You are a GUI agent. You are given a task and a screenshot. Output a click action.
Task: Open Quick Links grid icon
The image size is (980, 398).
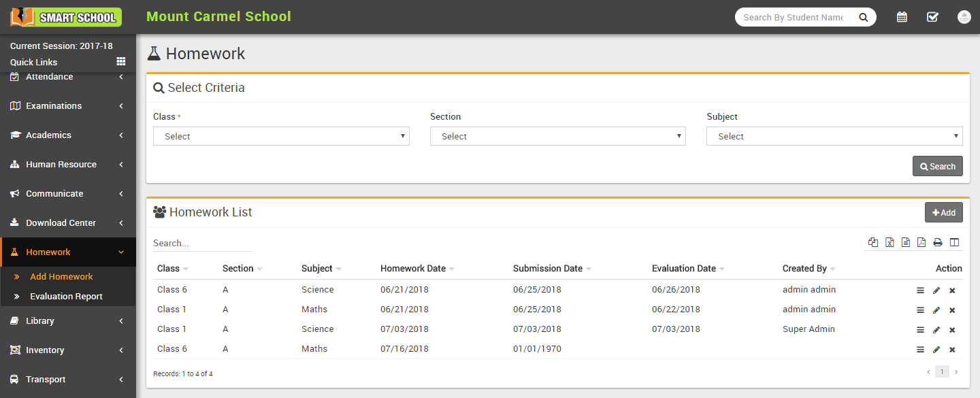[x=121, y=62]
